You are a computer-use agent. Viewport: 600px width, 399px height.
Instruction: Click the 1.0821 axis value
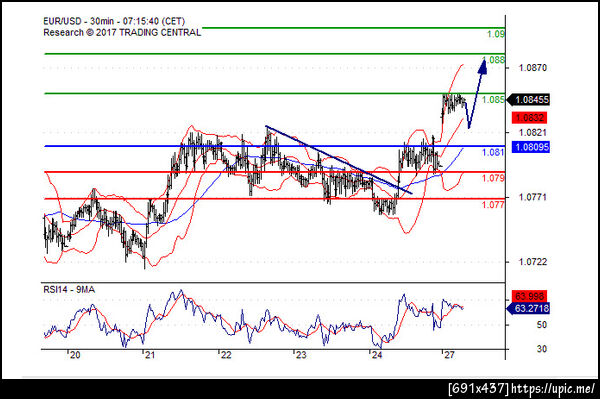533,132
